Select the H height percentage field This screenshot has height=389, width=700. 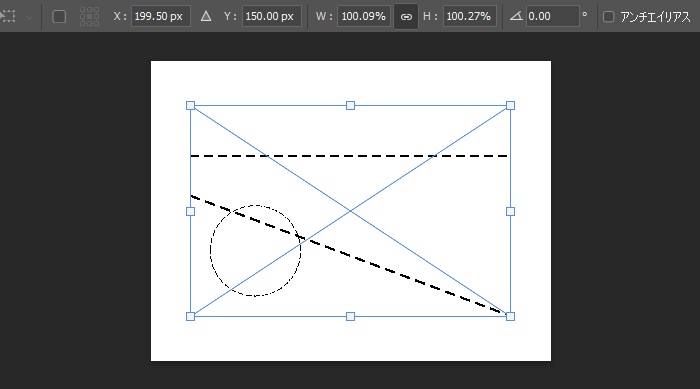(470, 17)
